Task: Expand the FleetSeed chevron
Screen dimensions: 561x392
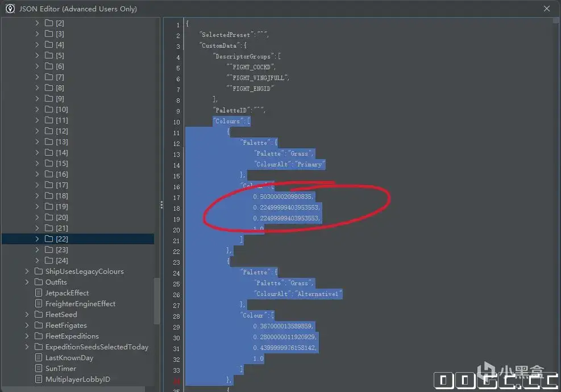Action: 27,314
